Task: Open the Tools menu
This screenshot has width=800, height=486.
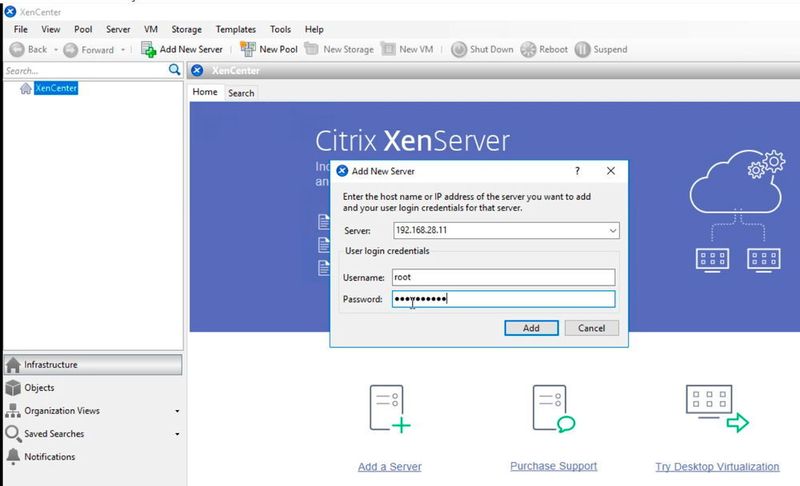Action: (280, 29)
